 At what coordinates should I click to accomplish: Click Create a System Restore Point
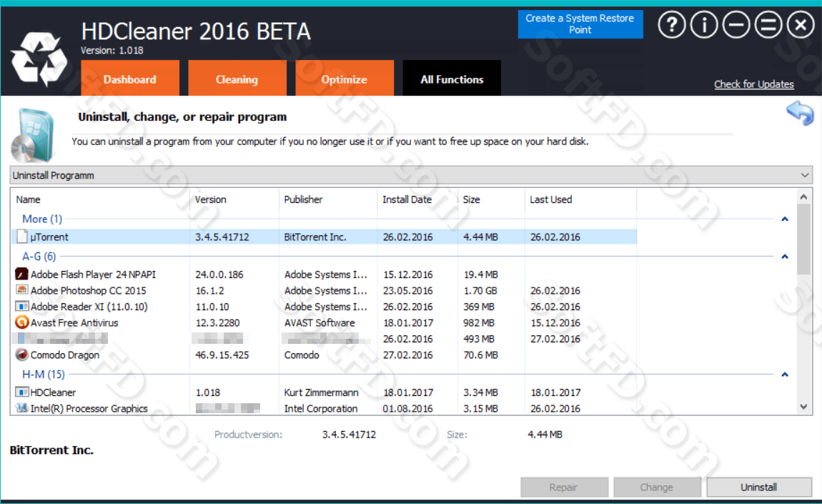pyautogui.click(x=580, y=24)
